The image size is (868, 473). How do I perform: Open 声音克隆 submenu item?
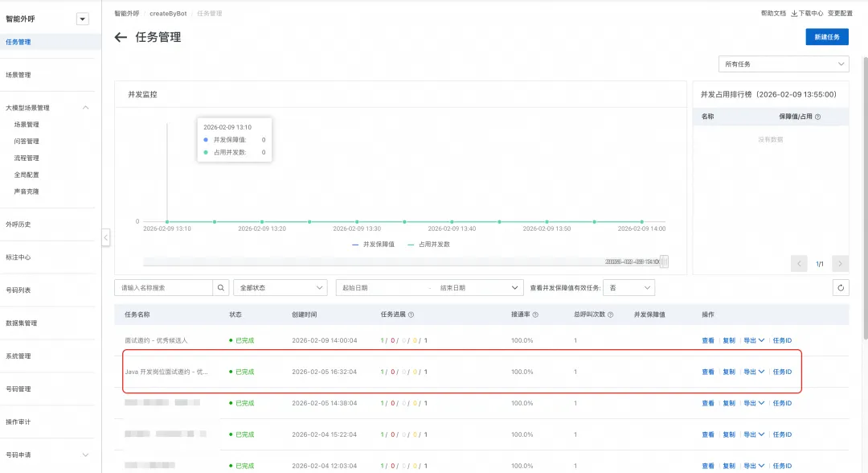point(27,191)
